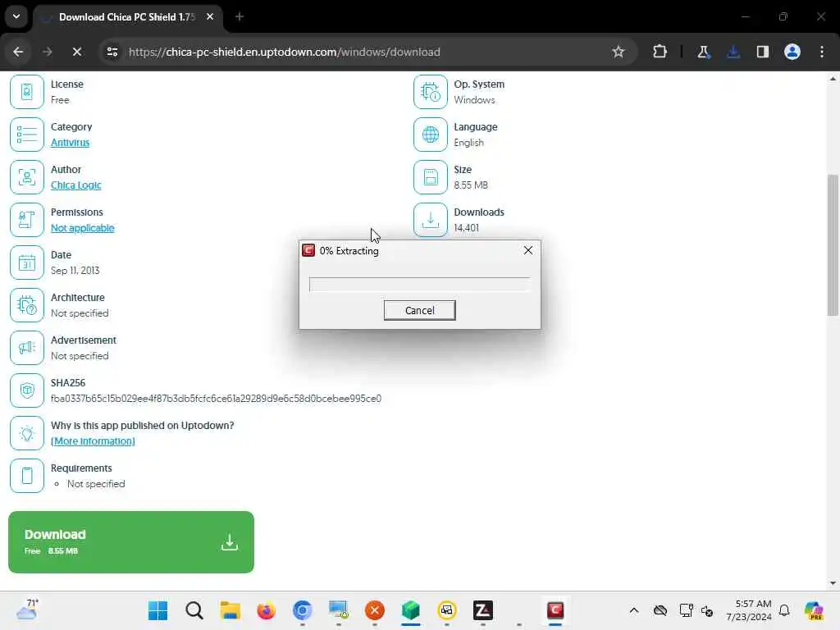Viewport: 840px width, 630px height.
Task: Click the lightbulb icon beside Uptodown question
Action: tap(27, 433)
